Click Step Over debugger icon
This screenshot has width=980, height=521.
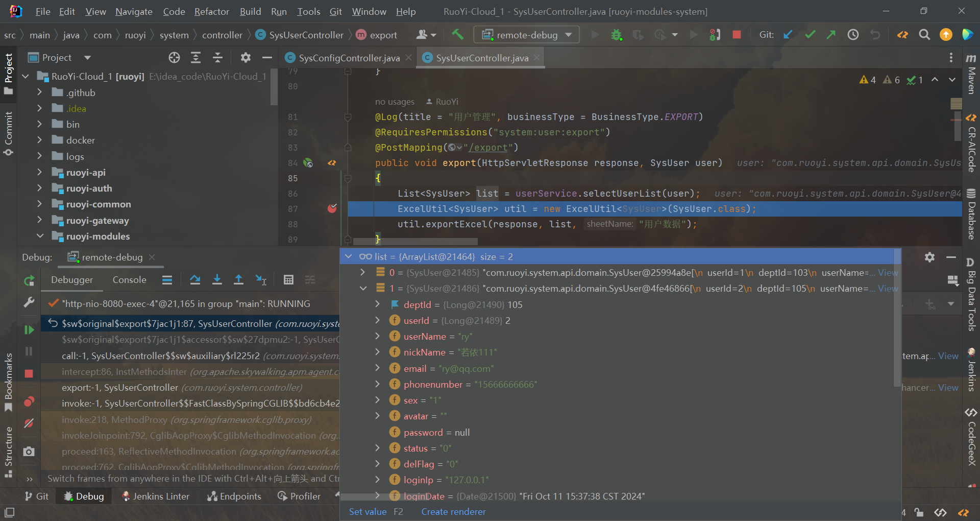pos(195,279)
